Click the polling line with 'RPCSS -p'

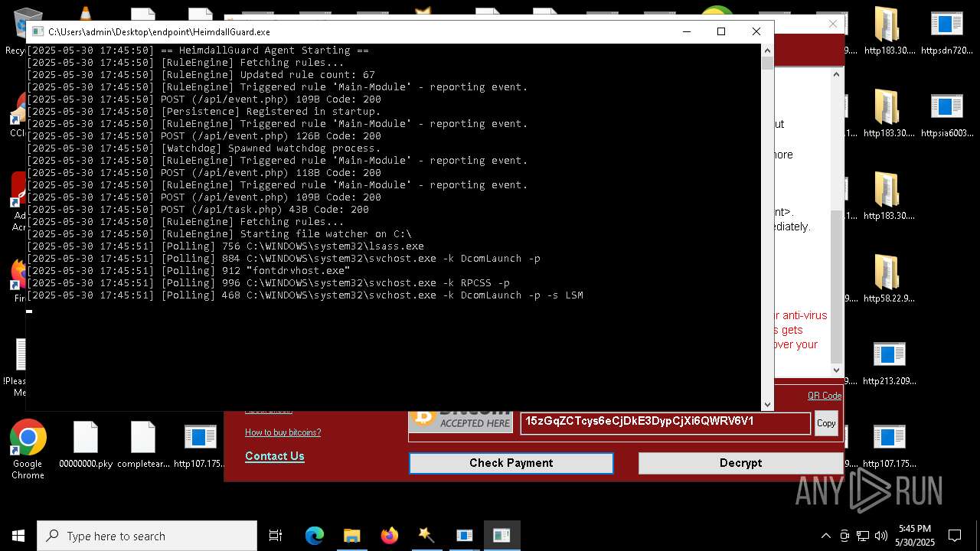point(268,283)
